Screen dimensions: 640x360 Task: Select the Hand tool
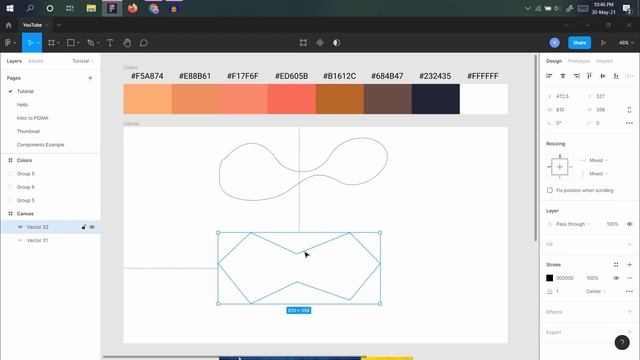pos(127,43)
